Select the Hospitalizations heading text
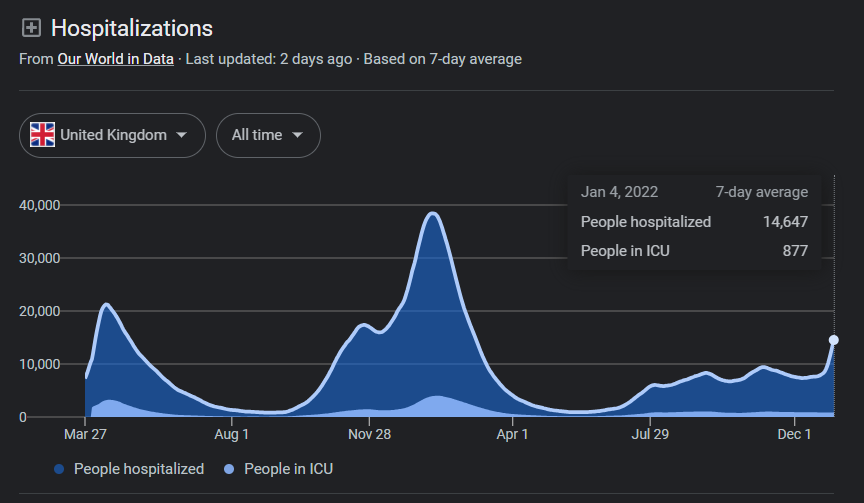Viewport: 864px width, 503px height. 132,28
